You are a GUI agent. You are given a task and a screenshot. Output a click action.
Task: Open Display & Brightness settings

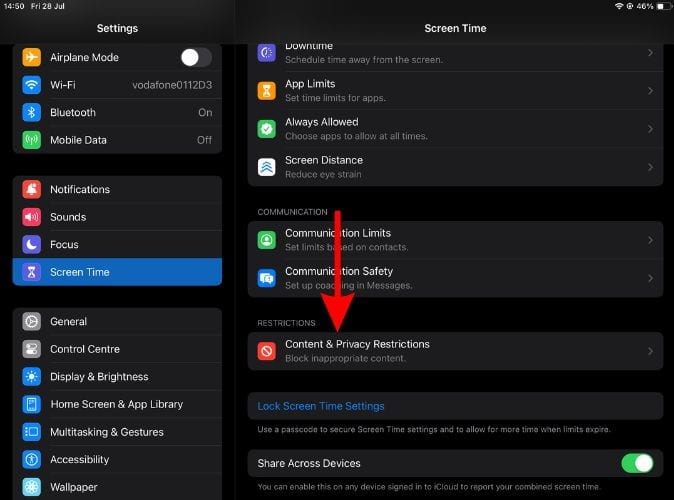point(117,377)
